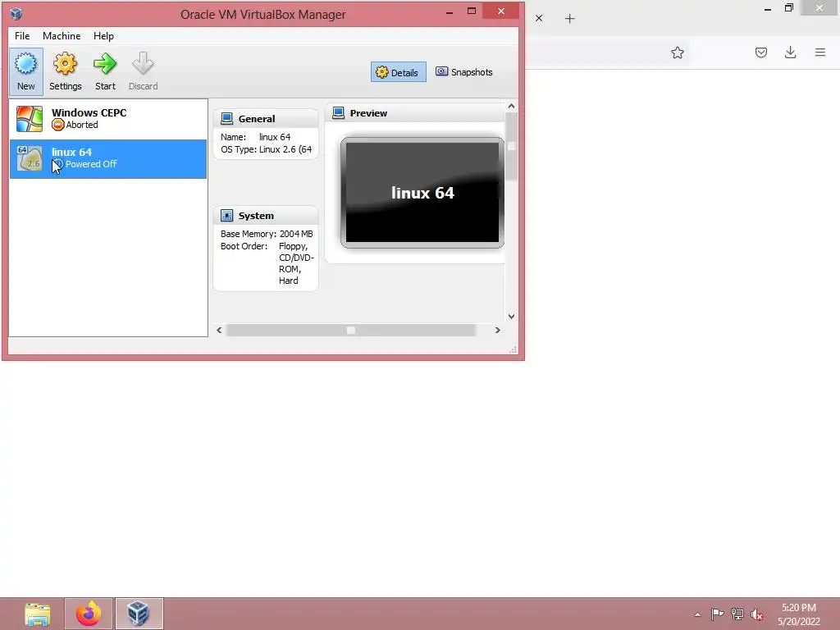Start the selected VM with green arrow
This screenshot has width=840, height=630.
point(105,71)
